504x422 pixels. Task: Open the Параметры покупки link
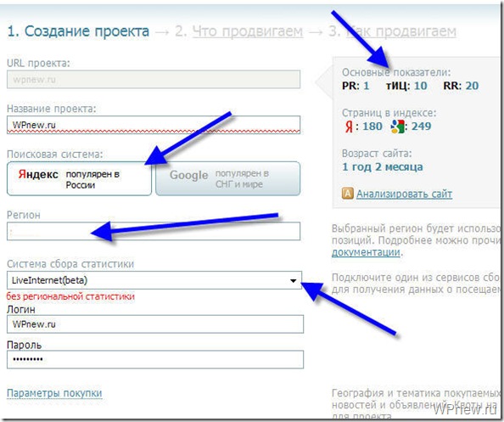54,393
